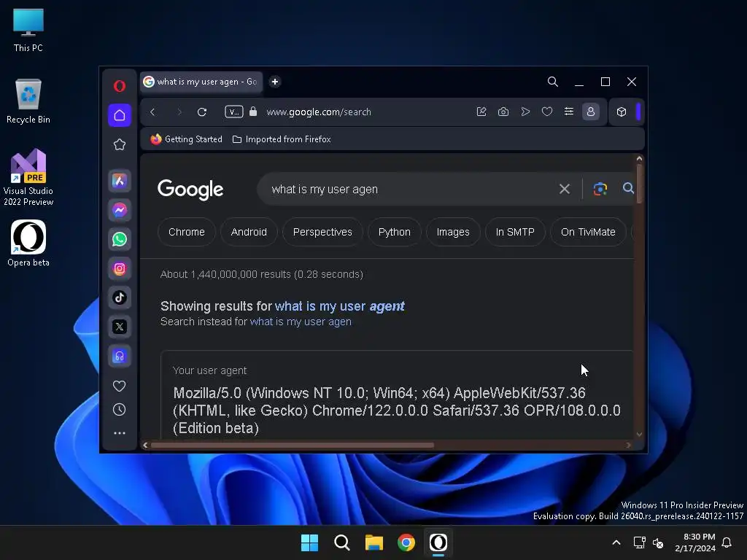Go forward to the next page
Image resolution: width=747 pixels, height=560 pixels.
(x=179, y=112)
